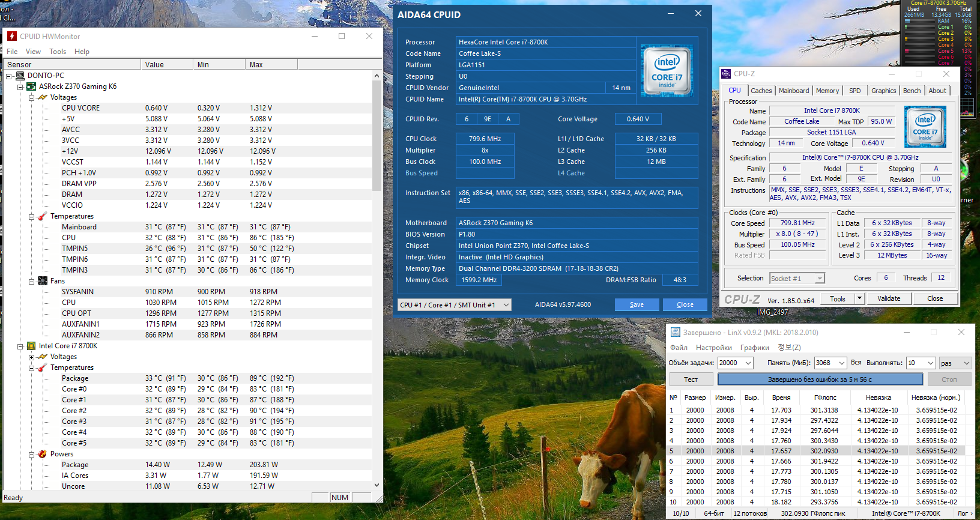
Task: Expand the Intel Core i7 Voltages section
Action: coord(32,357)
